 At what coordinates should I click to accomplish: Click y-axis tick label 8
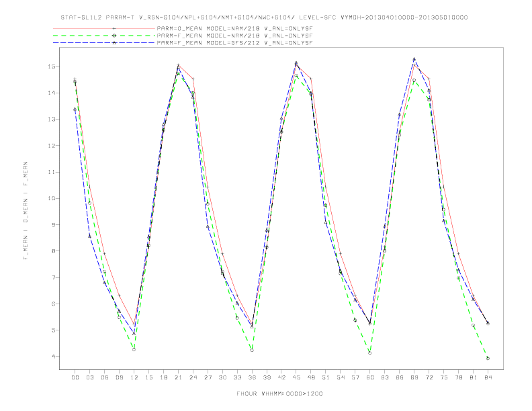(x=54, y=251)
